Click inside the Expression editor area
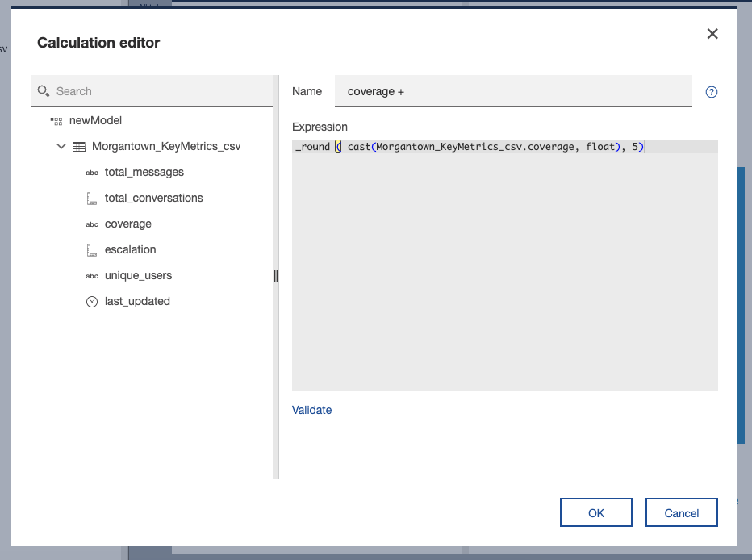The height and width of the screenshot is (560, 752). [504, 265]
